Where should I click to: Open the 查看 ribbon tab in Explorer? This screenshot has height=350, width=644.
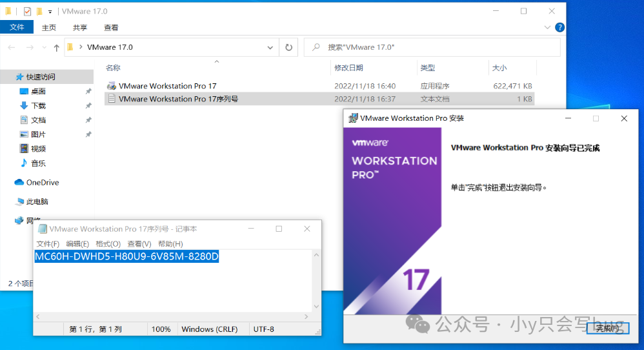coord(111,28)
